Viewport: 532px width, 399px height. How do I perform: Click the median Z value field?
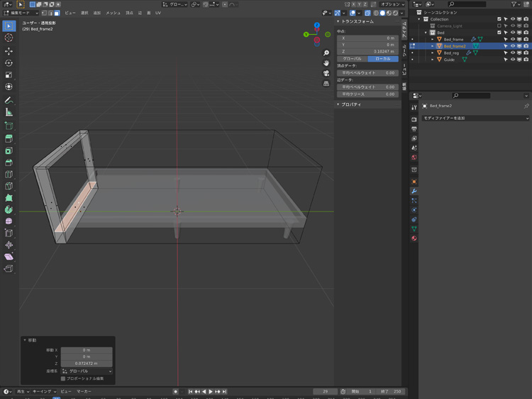[x=367, y=51]
